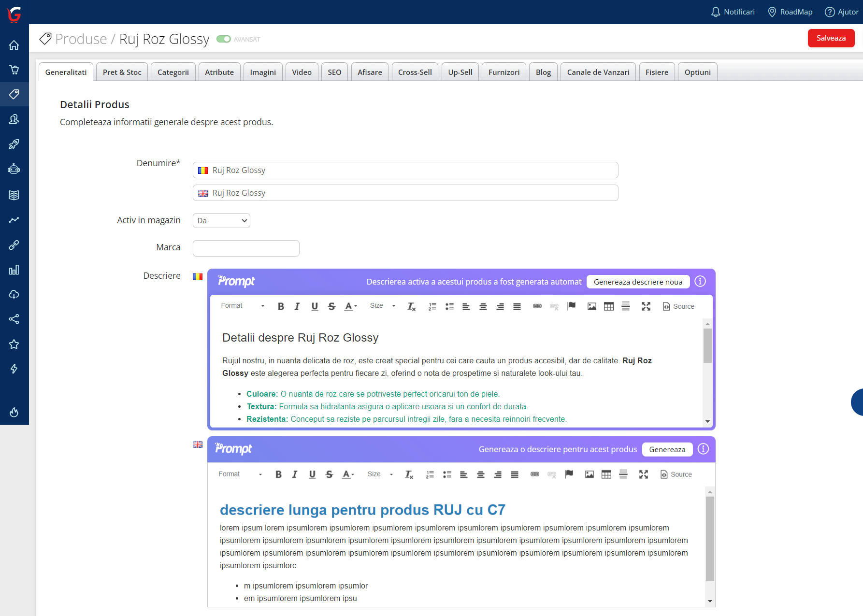Click the Marca input field

246,248
